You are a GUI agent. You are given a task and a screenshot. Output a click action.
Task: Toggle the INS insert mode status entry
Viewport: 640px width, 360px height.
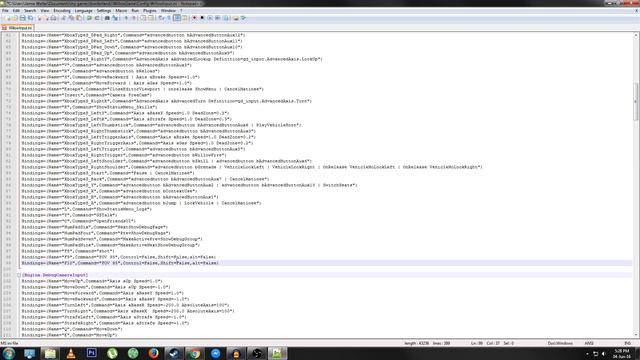628,343
